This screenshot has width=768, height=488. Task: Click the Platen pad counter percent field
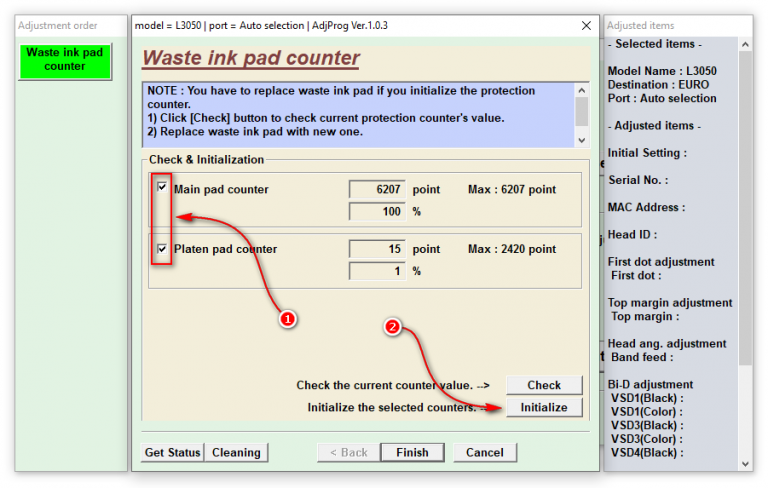377,271
